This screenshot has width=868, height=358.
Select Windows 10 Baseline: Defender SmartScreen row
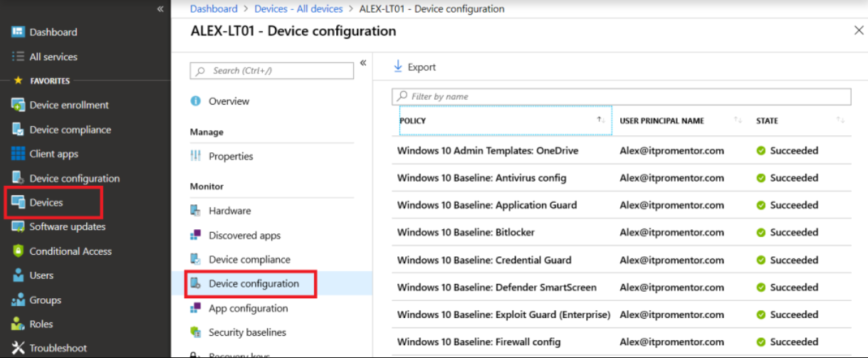coord(622,288)
